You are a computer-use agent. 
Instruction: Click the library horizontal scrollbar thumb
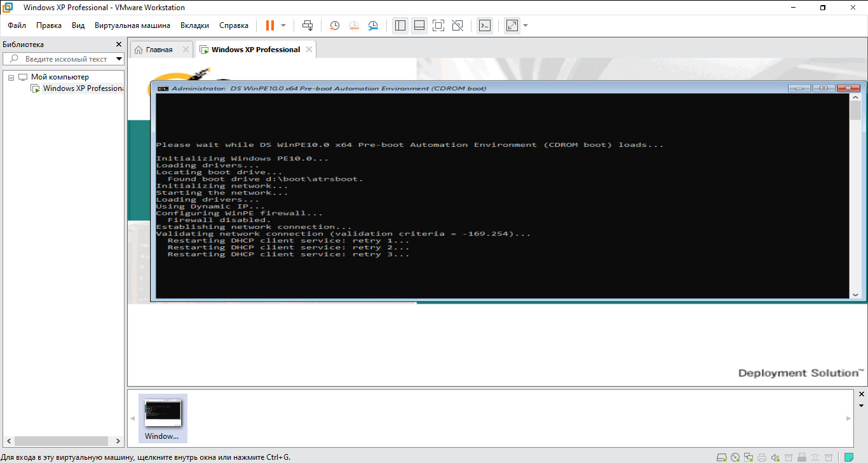click(x=61, y=440)
